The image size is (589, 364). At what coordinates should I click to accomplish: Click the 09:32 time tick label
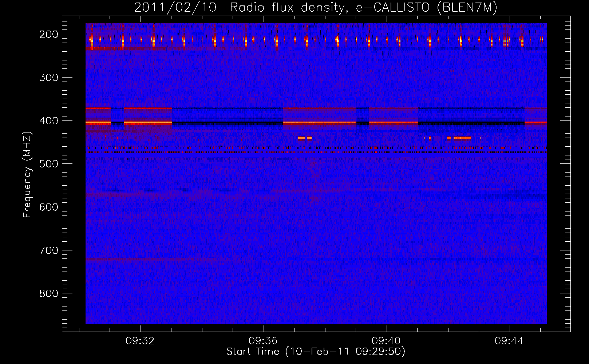point(140,341)
